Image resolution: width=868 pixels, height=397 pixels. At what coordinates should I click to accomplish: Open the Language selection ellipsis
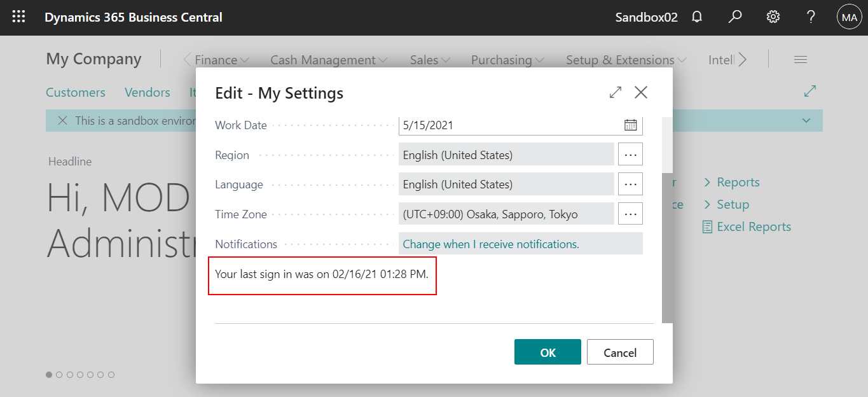click(x=630, y=184)
